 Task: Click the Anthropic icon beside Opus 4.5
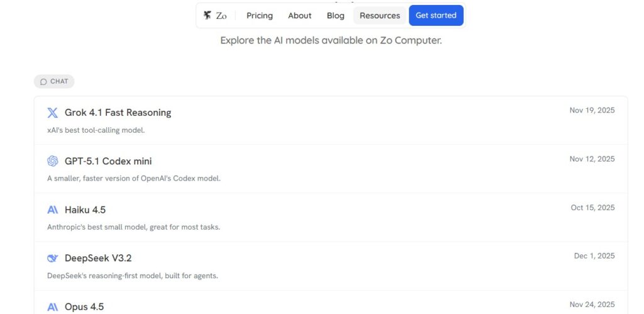pos(53,307)
